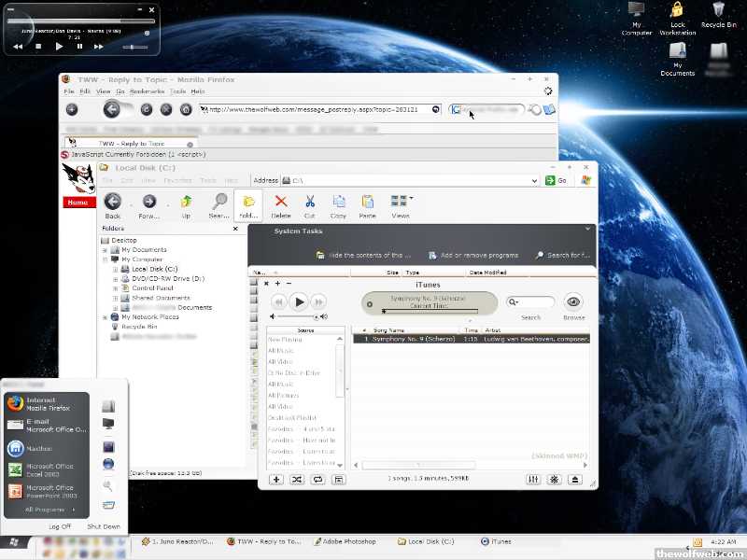Screen dimensions: 747x560
Task: Expand Local Disk (C:) tree node
Action: (x=115, y=269)
